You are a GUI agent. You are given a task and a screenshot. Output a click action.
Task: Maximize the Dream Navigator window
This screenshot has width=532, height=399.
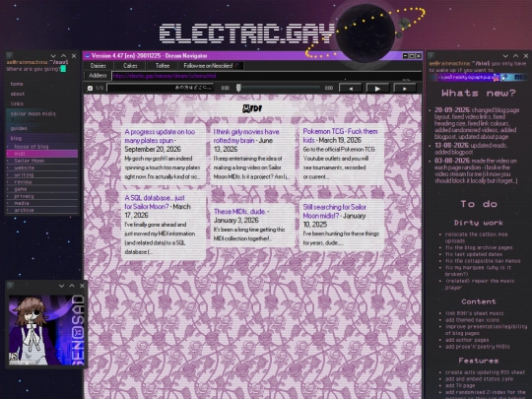(x=412, y=55)
